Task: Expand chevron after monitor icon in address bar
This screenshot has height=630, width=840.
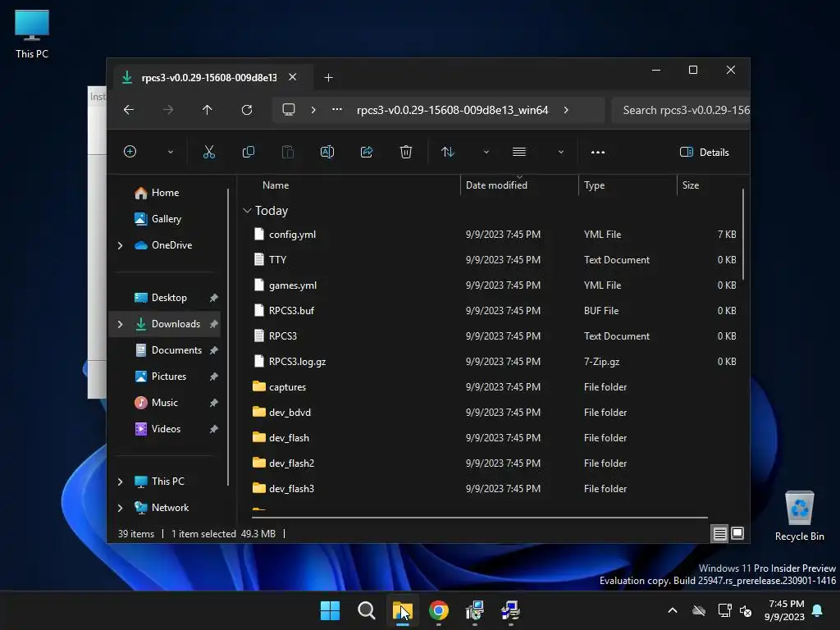Action: click(x=313, y=110)
